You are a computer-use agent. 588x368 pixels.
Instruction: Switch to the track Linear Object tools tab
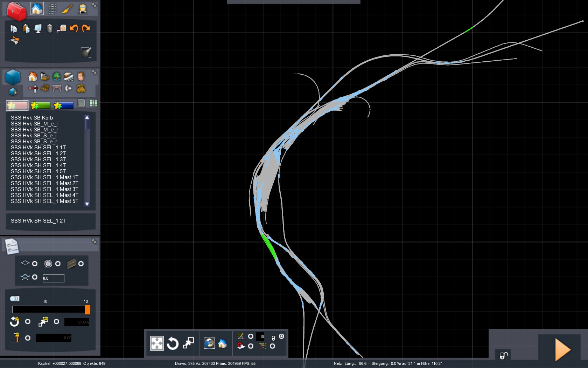(x=52, y=9)
